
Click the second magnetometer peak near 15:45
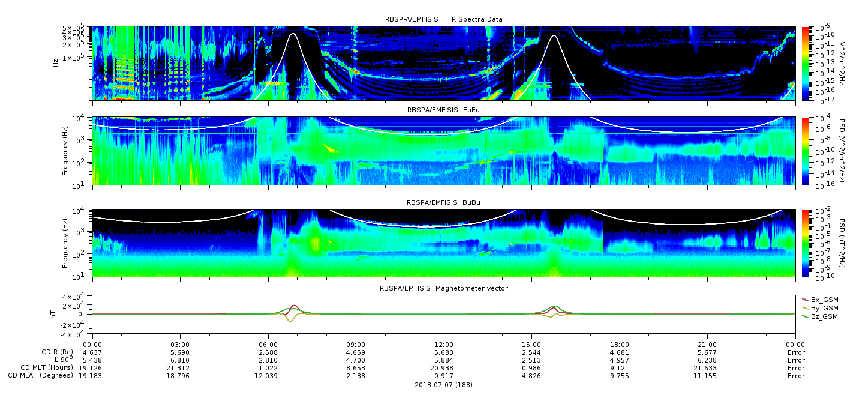554,307
